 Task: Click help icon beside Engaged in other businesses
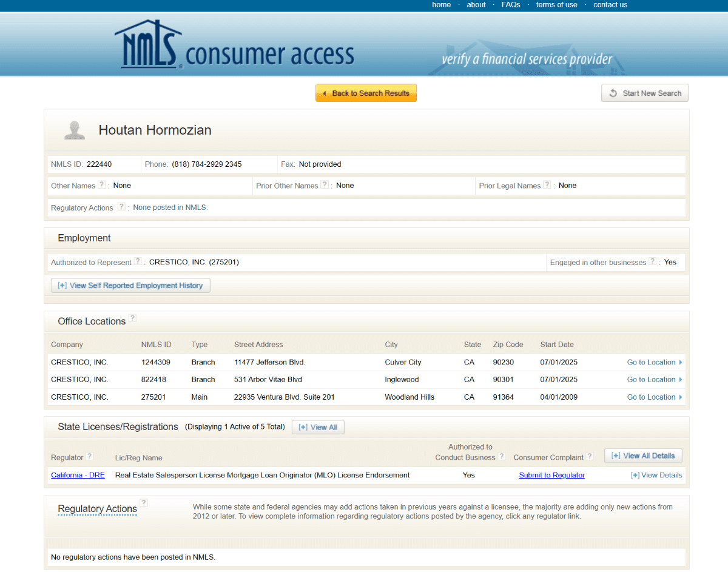click(x=652, y=262)
